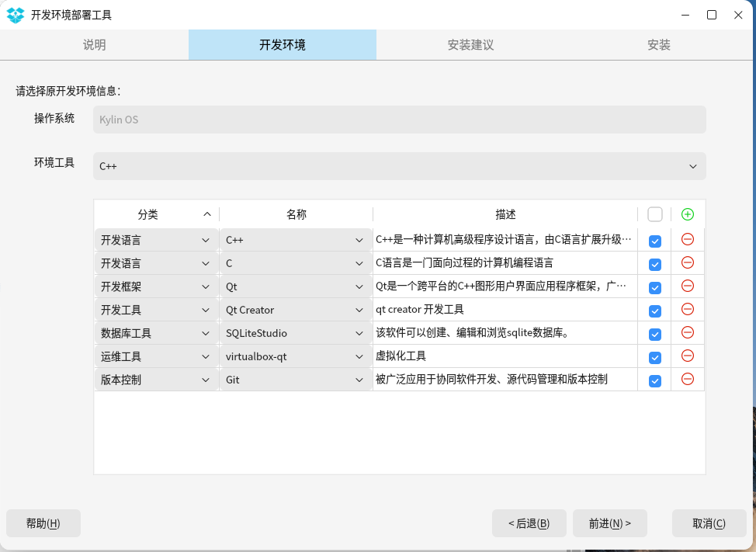Delete the Git row
Image resolution: width=756 pixels, height=552 pixels.
pos(688,379)
